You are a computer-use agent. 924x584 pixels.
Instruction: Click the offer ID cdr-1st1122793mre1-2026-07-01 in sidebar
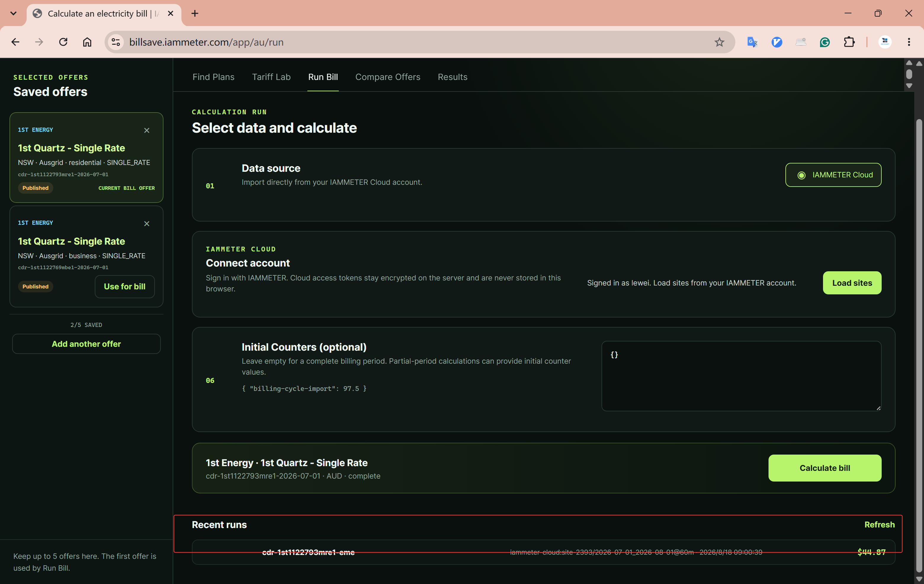click(x=63, y=175)
